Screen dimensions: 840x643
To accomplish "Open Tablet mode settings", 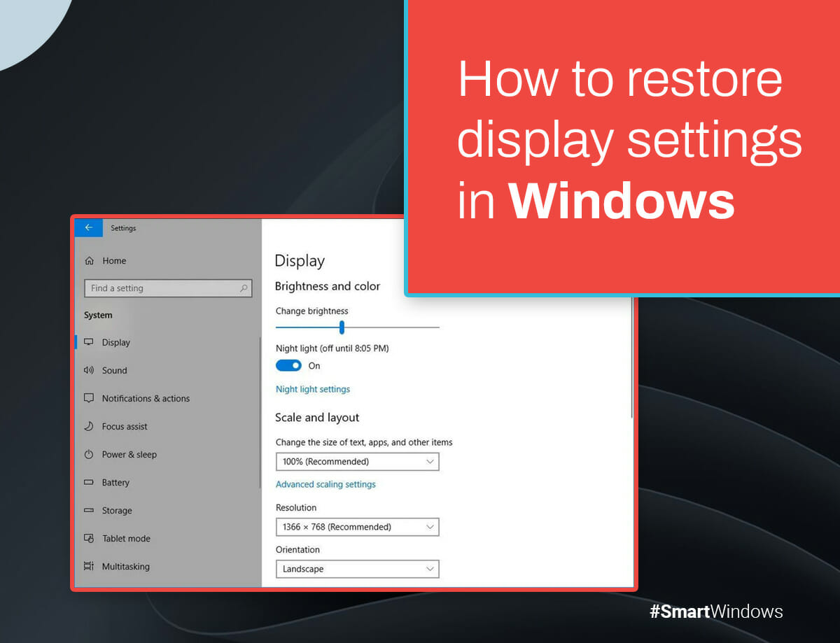I will [x=90, y=538].
